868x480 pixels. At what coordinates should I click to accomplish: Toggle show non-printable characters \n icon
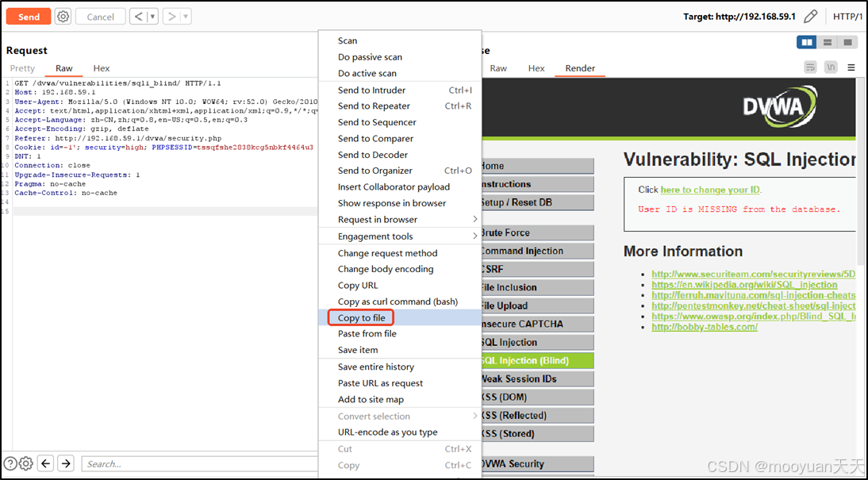[831, 67]
